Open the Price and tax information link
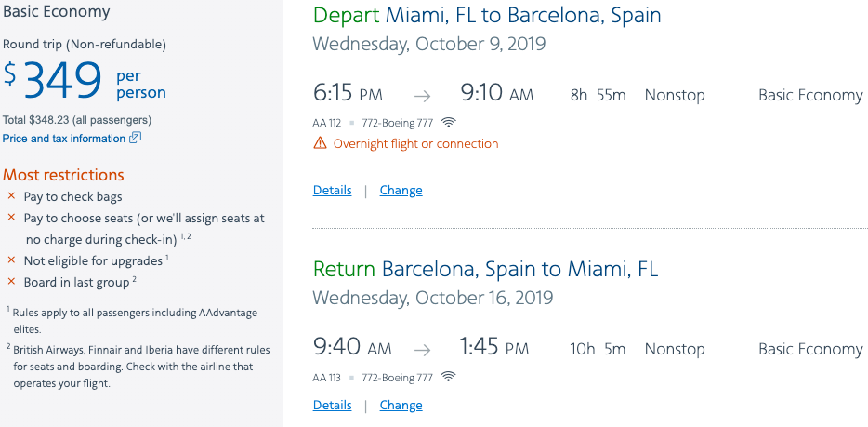The width and height of the screenshot is (868, 427). (x=63, y=139)
